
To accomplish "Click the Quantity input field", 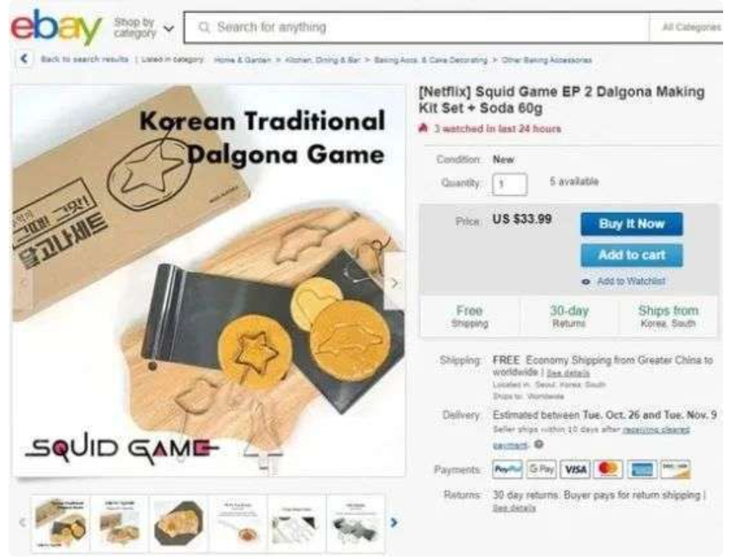I will point(509,183).
